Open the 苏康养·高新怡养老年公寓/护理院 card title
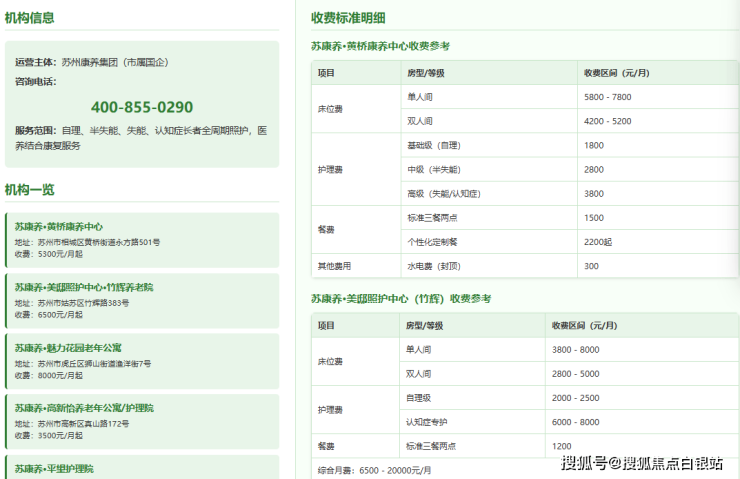The height and width of the screenshot is (479, 740). pos(84,408)
